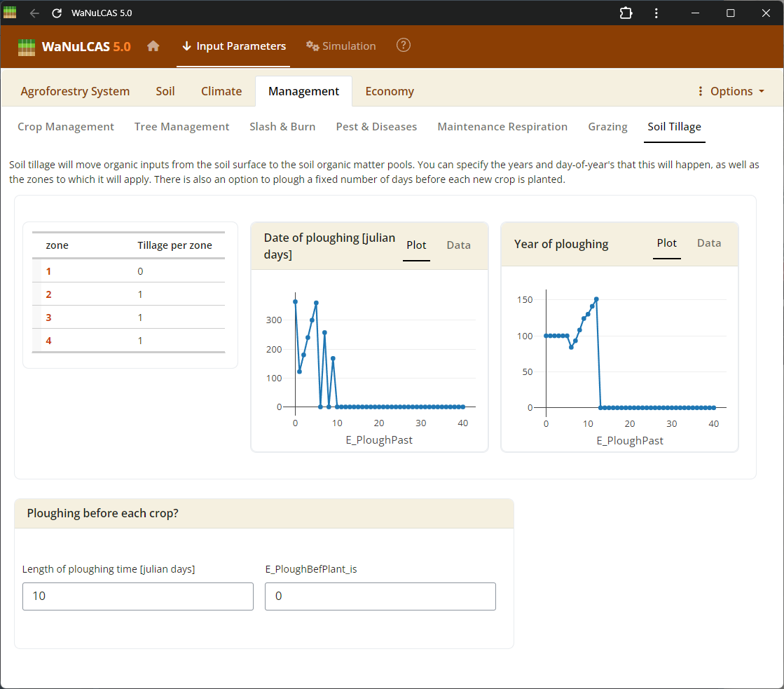The width and height of the screenshot is (784, 689).
Task: Click the peak point in Year of ploughing plot
Action: click(x=596, y=299)
